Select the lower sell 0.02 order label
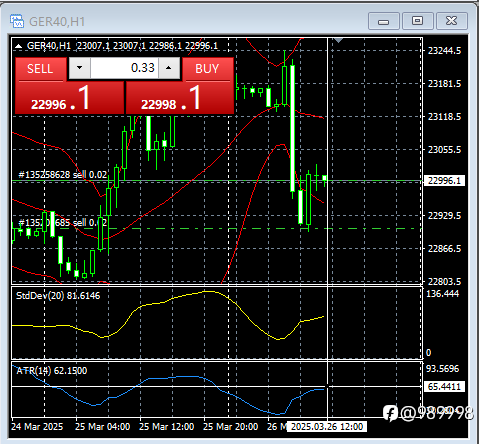This screenshot has width=479, height=444. pos(63,223)
